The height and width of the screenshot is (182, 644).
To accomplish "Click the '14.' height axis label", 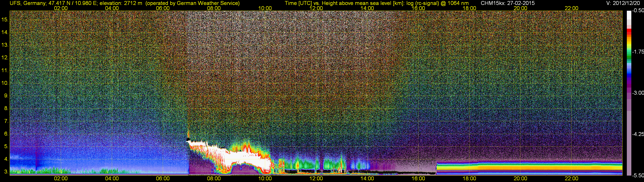I will 5,32.
